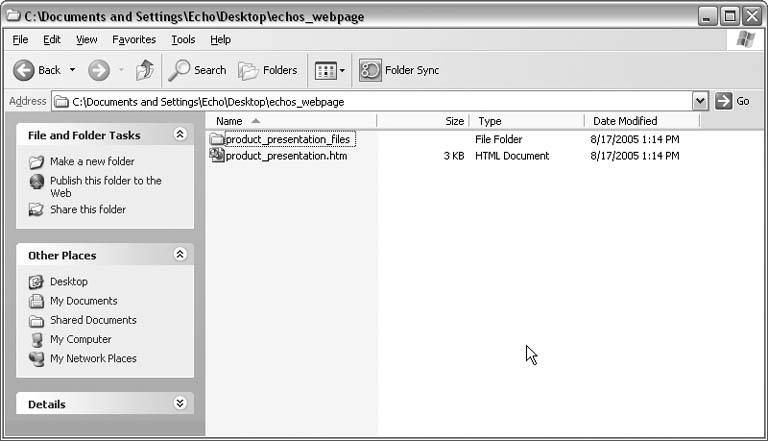
Task: Open the Favorites menu
Action: click(134, 40)
